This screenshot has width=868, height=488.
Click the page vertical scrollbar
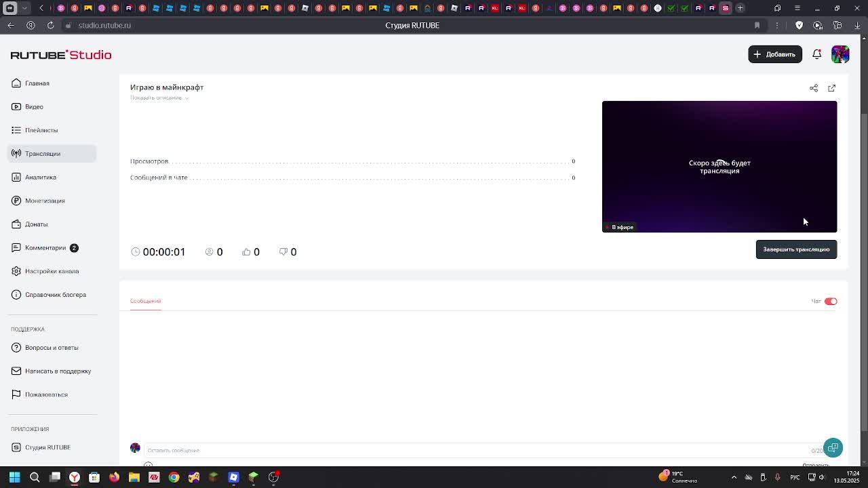coord(864,271)
